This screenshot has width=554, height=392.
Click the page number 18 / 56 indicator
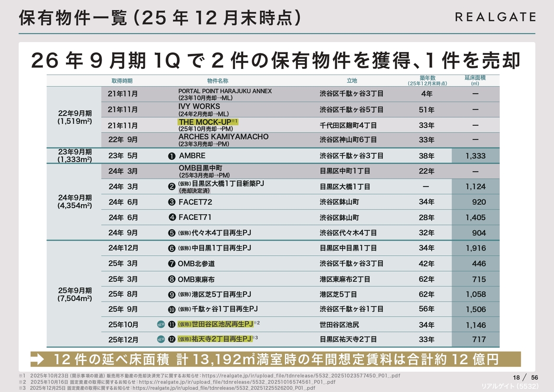point(525,377)
